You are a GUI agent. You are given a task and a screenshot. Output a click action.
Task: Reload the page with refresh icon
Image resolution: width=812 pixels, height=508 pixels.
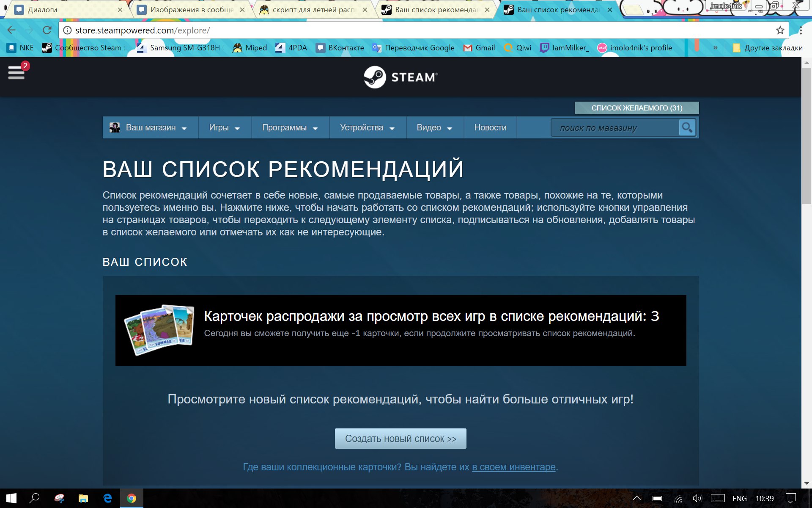click(47, 30)
